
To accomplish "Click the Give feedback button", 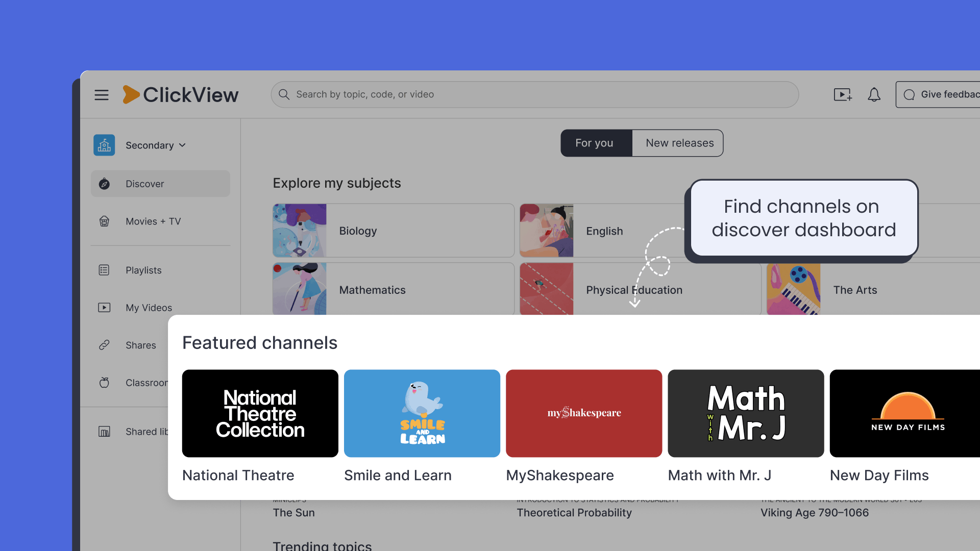I will (x=938, y=94).
